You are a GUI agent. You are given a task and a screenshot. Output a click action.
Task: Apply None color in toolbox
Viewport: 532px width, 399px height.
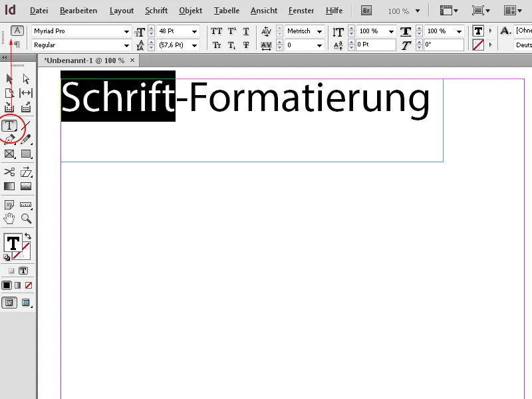pyautogui.click(x=29, y=285)
